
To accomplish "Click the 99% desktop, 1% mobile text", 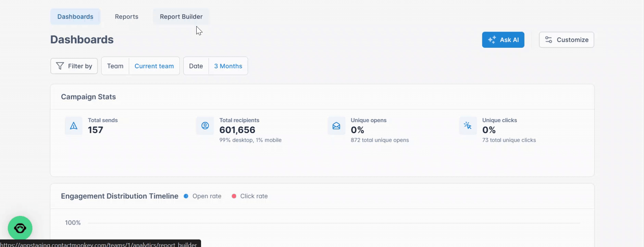I will click(x=250, y=140).
